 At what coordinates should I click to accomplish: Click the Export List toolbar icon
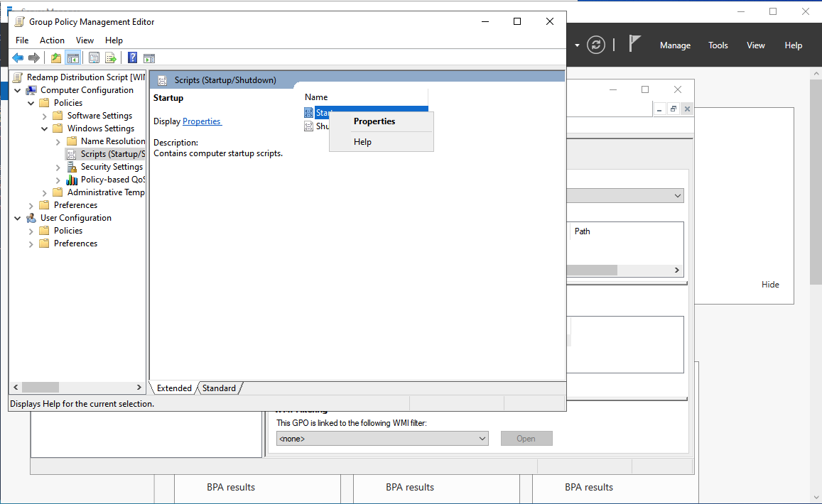coord(111,58)
